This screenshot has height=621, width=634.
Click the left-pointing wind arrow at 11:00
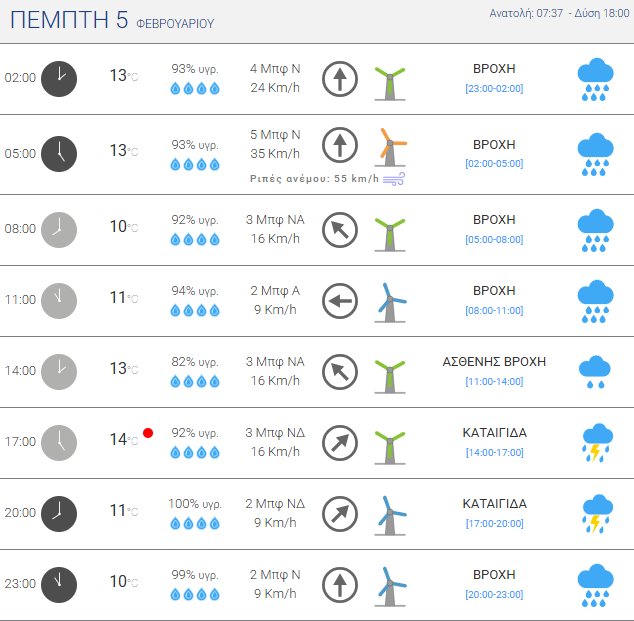click(x=340, y=299)
